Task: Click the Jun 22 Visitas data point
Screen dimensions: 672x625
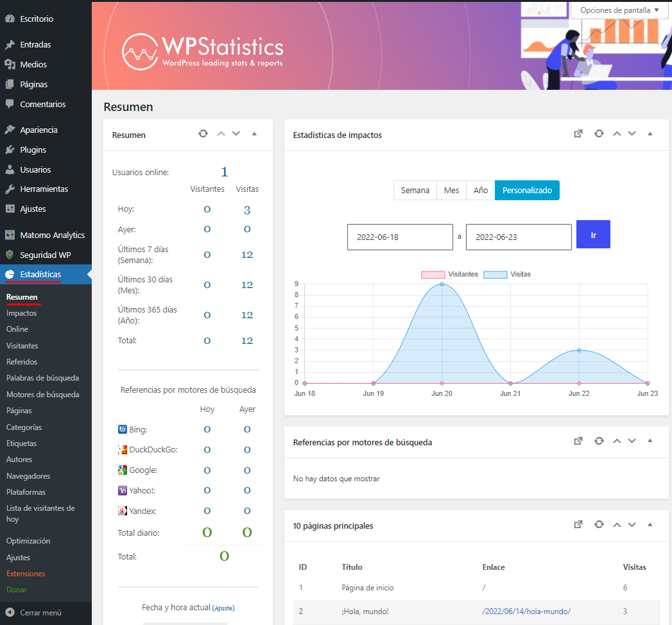Action: click(x=579, y=350)
